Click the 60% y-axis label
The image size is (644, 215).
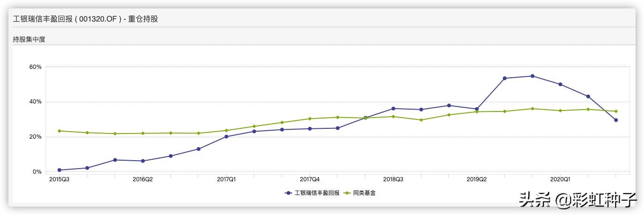coord(36,67)
